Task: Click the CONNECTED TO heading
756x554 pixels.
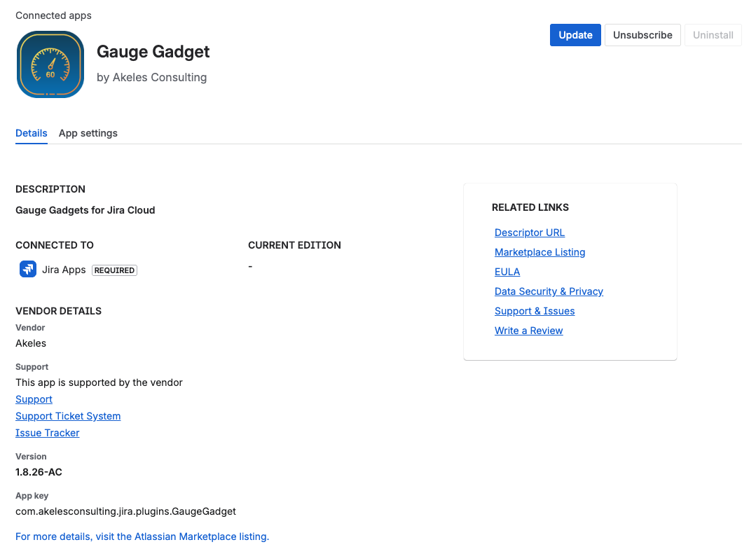Action: coord(55,245)
